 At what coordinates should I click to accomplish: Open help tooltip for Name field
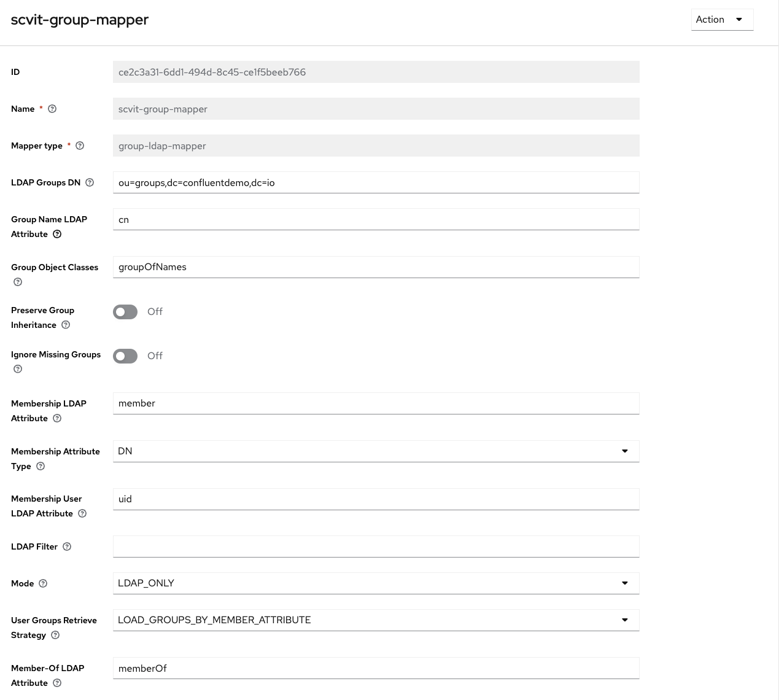[x=52, y=109]
